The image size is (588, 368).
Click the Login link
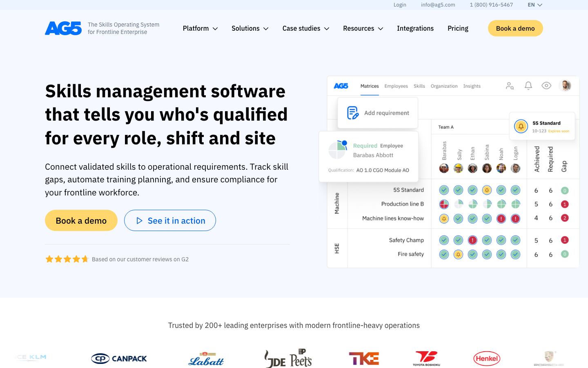click(x=400, y=5)
